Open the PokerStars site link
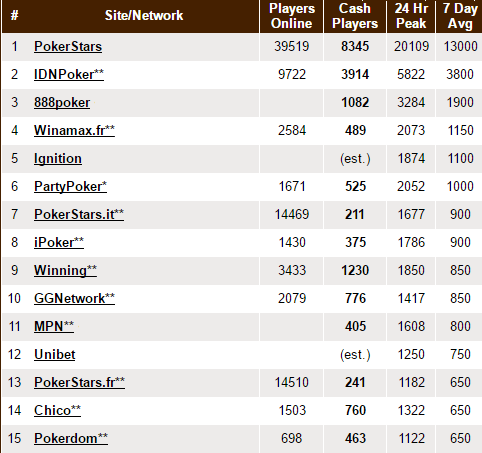This screenshot has height=453, width=482. click(x=68, y=46)
